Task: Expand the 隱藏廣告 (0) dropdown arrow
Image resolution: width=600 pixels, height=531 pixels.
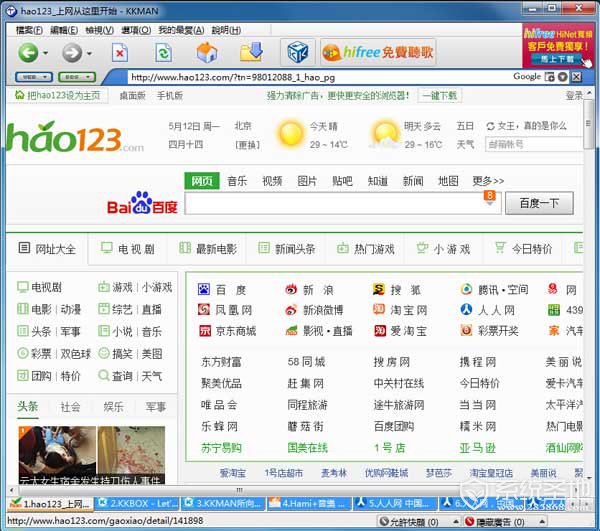Action: (542, 521)
